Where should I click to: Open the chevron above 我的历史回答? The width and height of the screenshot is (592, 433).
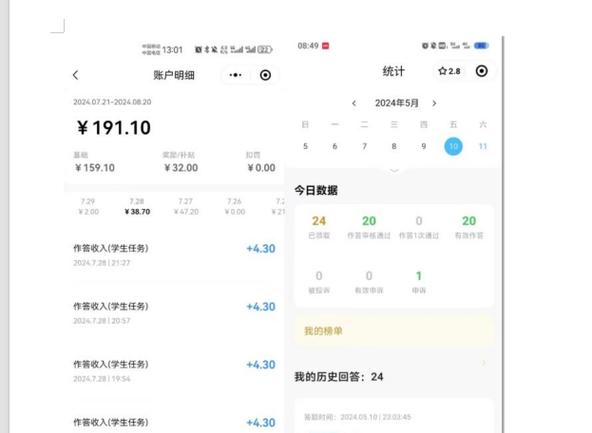pos(484,363)
